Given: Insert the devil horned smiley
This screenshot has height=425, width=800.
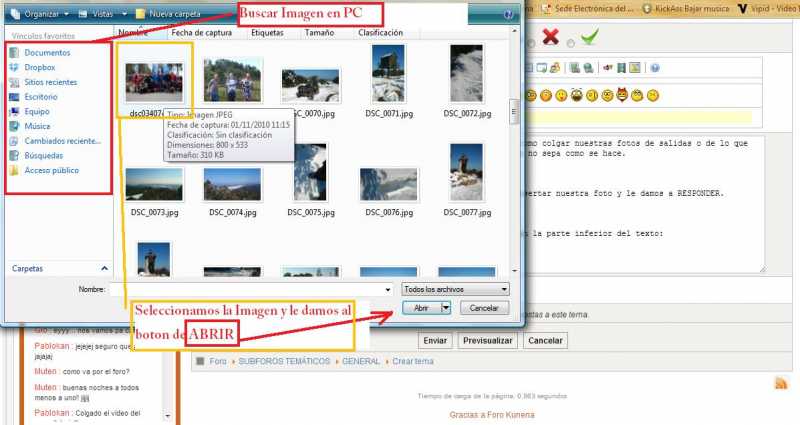Looking at the screenshot, I should coord(622,95).
